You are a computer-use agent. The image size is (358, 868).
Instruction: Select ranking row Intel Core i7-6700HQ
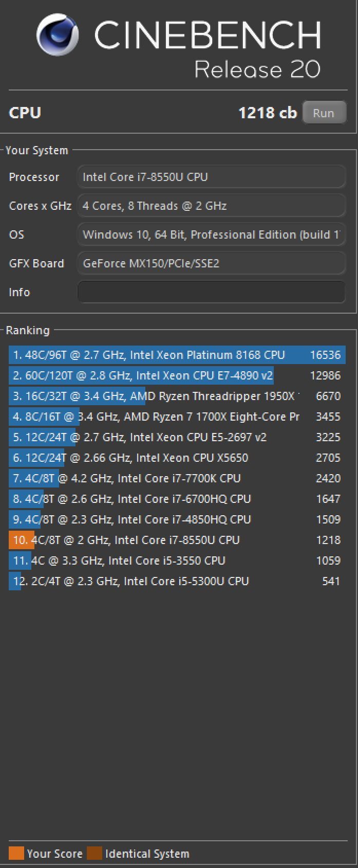(x=177, y=499)
